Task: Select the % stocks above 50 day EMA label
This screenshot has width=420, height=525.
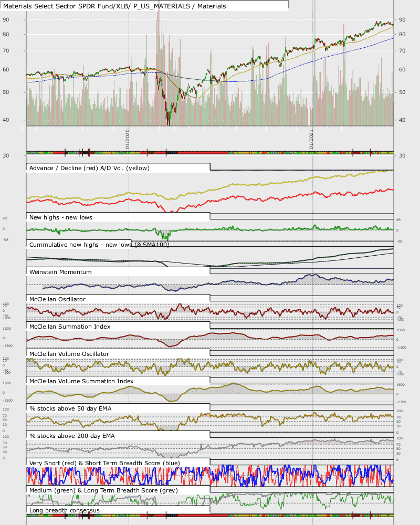Action: click(x=70, y=408)
